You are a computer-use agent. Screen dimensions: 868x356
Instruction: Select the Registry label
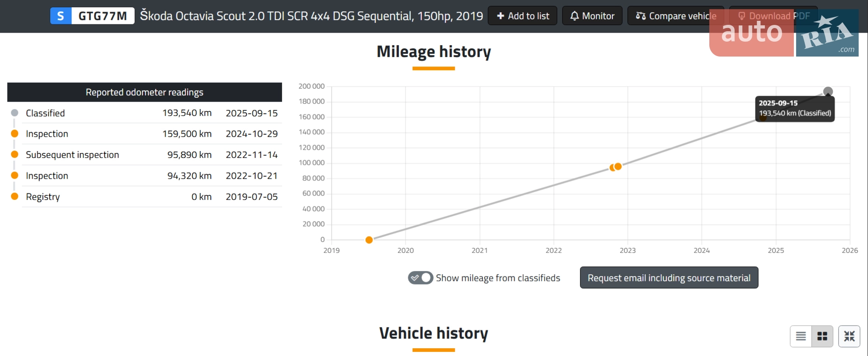click(x=43, y=197)
